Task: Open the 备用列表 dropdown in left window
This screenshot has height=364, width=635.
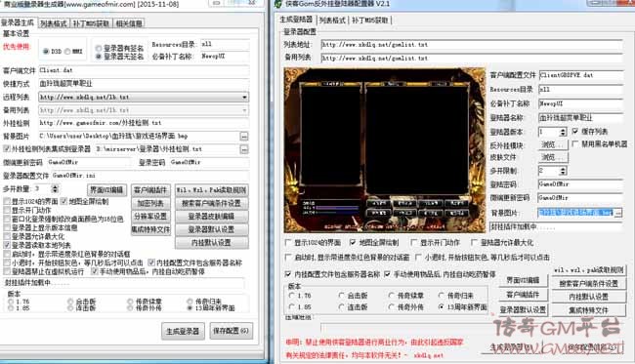Action: click(244, 110)
